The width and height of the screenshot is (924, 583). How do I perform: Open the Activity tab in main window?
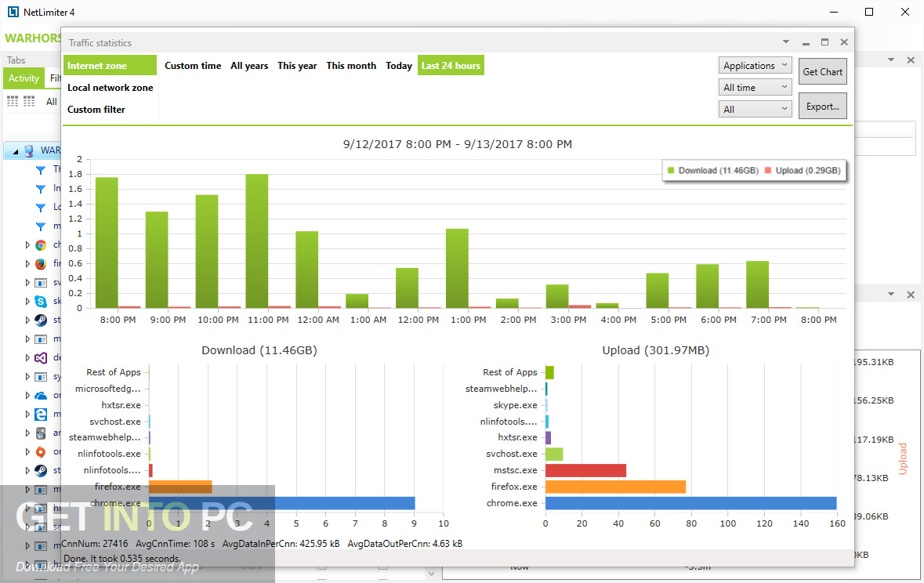24,78
